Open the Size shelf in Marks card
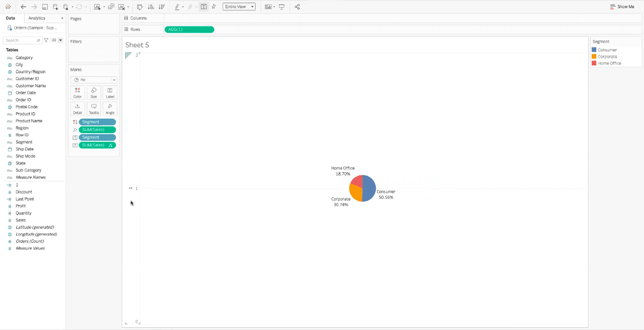The width and height of the screenshot is (644, 330). click(94, 92)
